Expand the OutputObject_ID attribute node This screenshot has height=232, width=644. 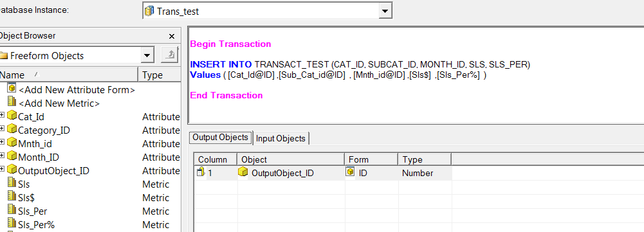(x=2, y=170)
